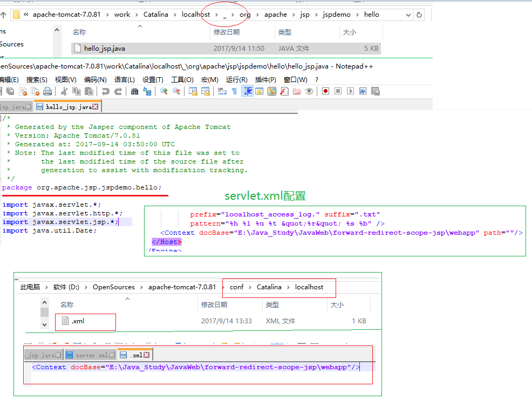The width and height of the screenshot is (532, 414).
Task: Click the Cut scissors icon
Action: (64, 91)
